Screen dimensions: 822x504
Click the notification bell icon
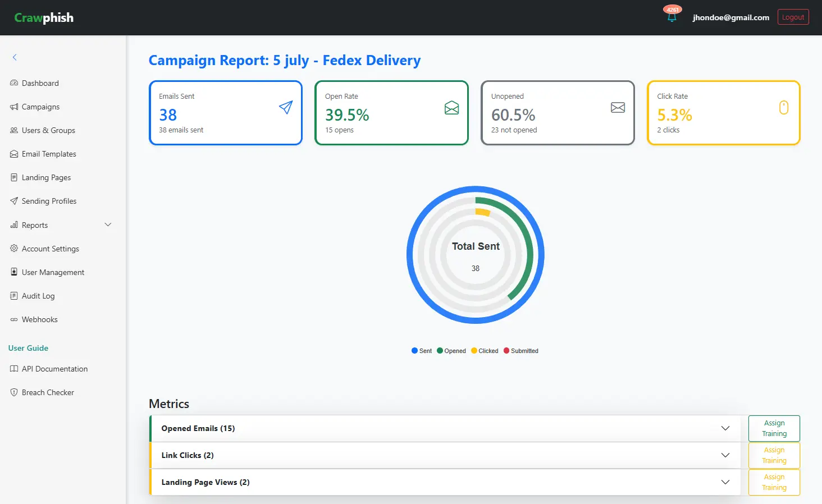[672, 17]
